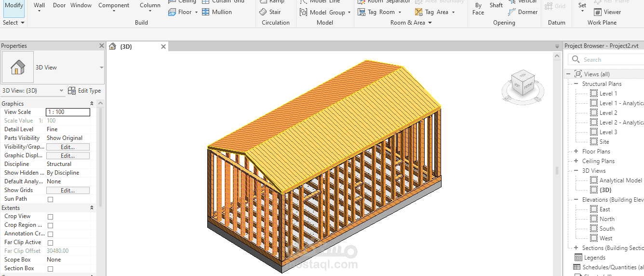644x276 pixels.
Task: Open the South elevation view
Action: click(607, 229)
